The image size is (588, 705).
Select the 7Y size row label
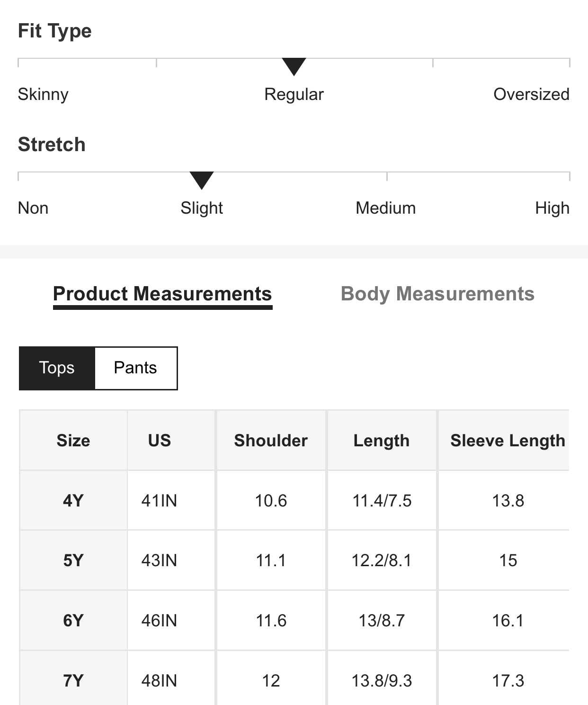click(73, 681)
